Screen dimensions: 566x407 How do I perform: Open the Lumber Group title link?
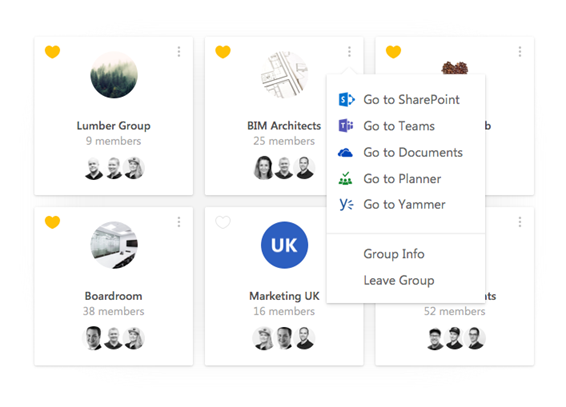[x=114, y=126]
